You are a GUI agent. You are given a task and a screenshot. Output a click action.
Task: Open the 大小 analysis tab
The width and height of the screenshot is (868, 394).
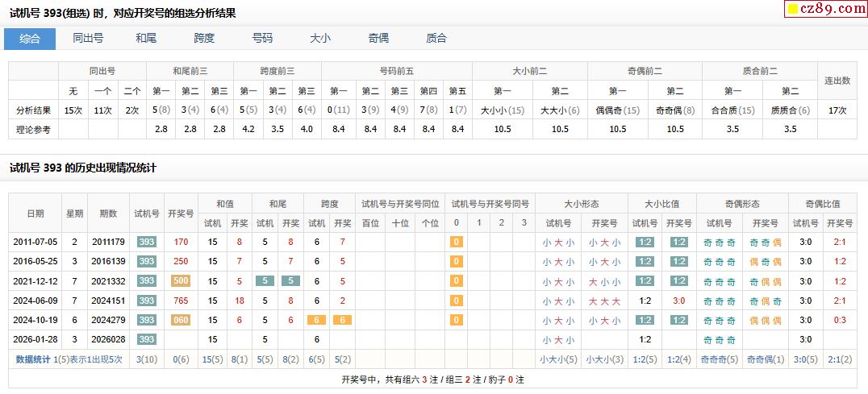click(x=320, y=39)
